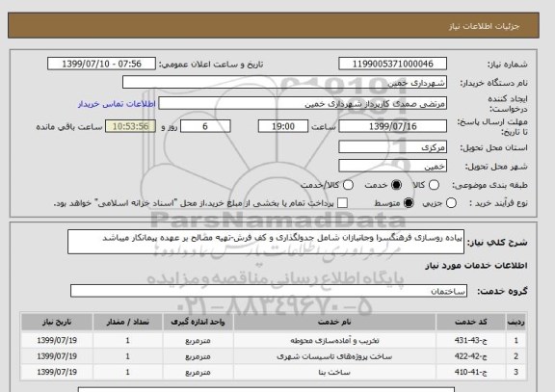
Task: Click the تعداد / مقدار column header
Action: coord(128,322)
